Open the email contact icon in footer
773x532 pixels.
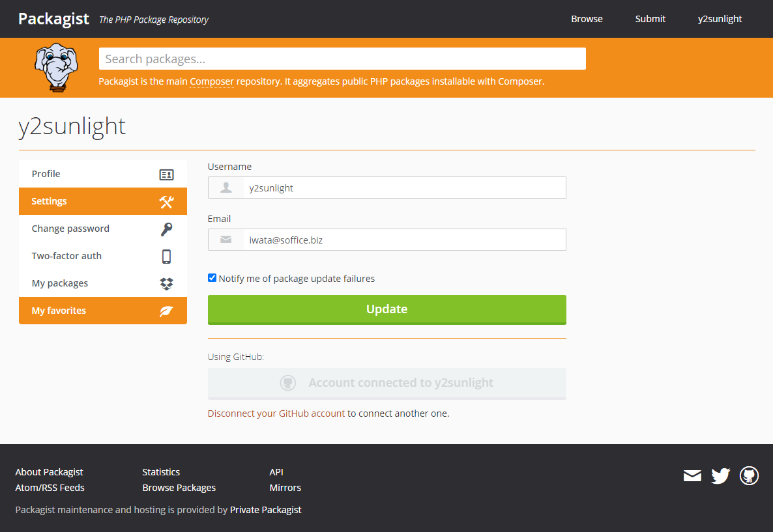coord(692,476)
